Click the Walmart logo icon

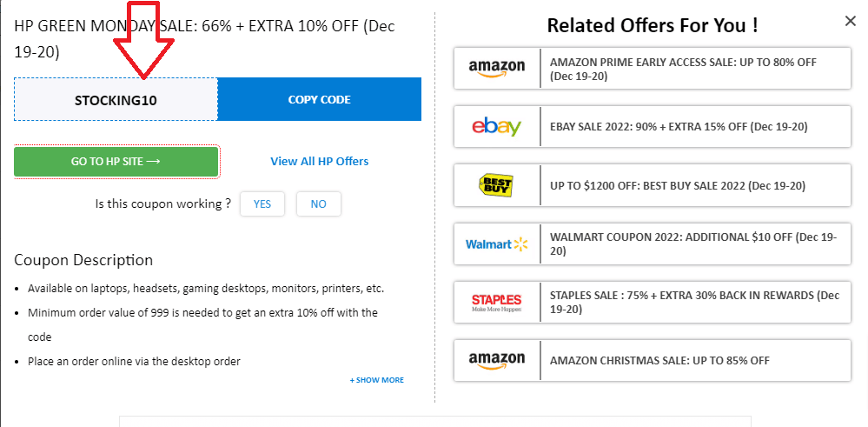(x=496, y=244)
